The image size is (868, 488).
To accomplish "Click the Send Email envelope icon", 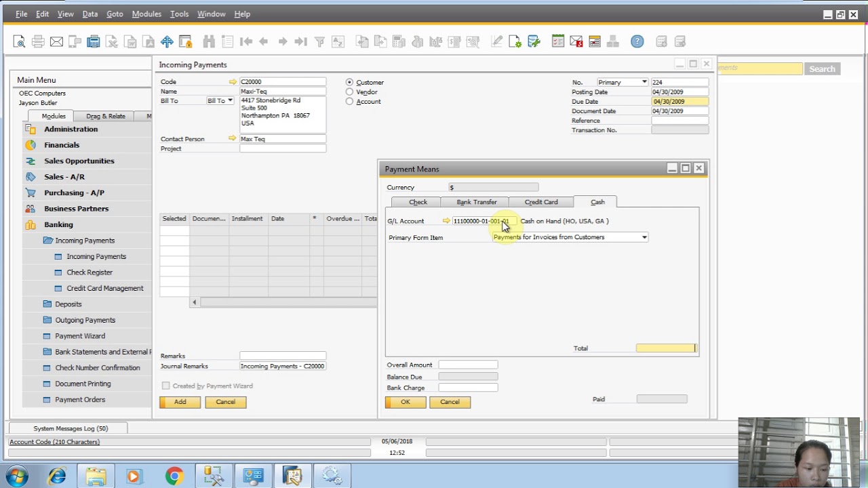I will 56,42.
